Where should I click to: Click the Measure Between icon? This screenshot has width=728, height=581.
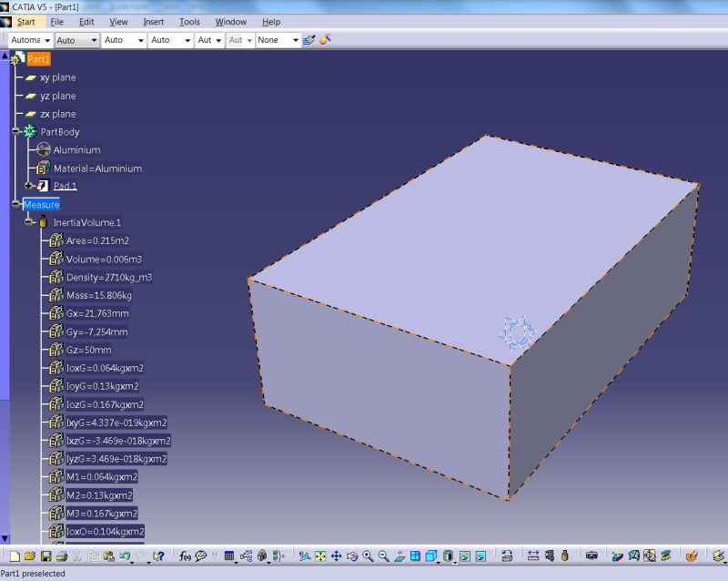[533, 555]
